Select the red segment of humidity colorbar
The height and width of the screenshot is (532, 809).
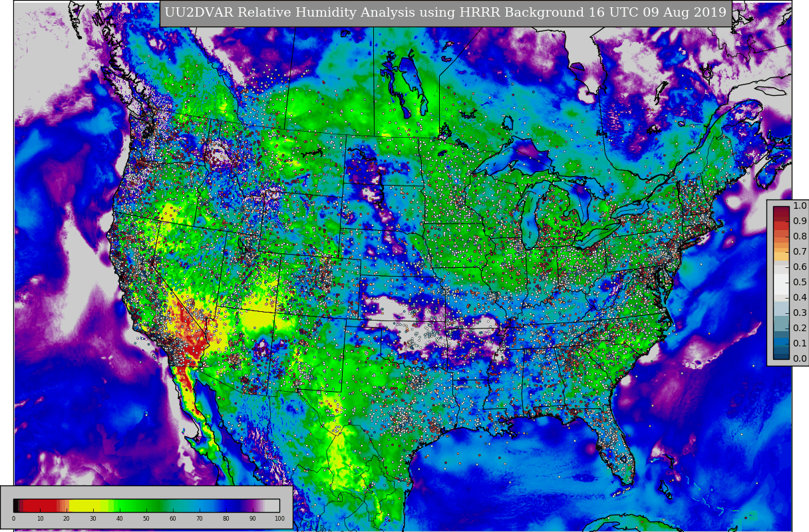[40, 505]
